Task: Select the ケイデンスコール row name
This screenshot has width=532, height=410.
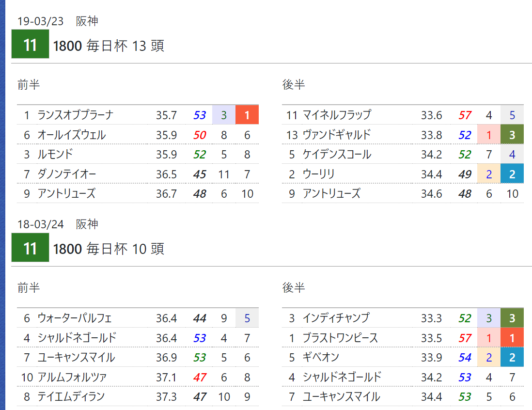Action: [x=337, y=155]
